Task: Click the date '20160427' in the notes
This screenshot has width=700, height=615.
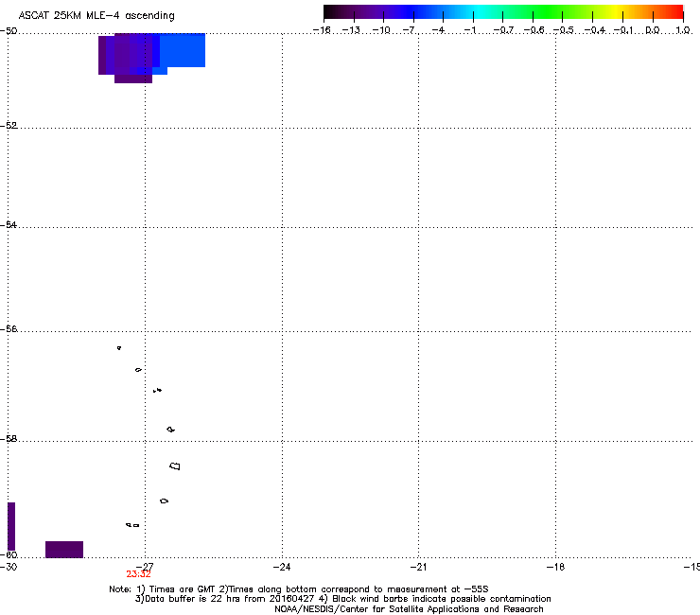Action: pyautogui.click(x=291, y=599)
